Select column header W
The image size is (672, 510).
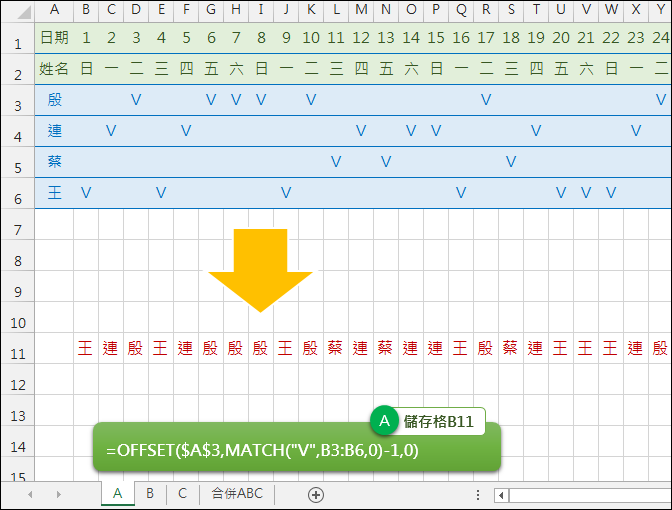pos(611,10)
